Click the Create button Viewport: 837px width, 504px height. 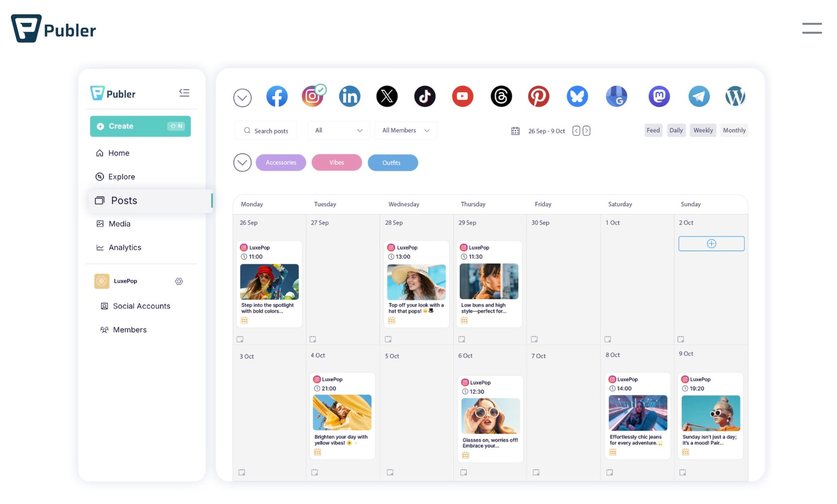(140, 126)
